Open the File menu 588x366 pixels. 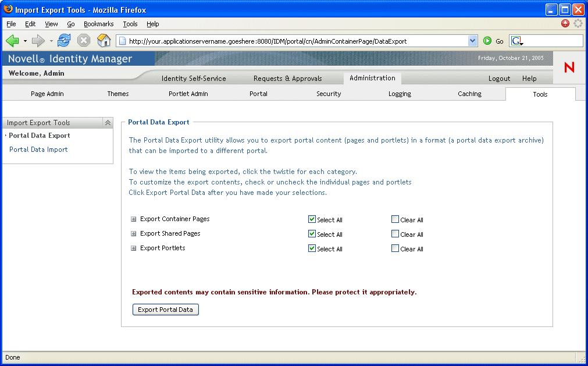coord(11,24)
